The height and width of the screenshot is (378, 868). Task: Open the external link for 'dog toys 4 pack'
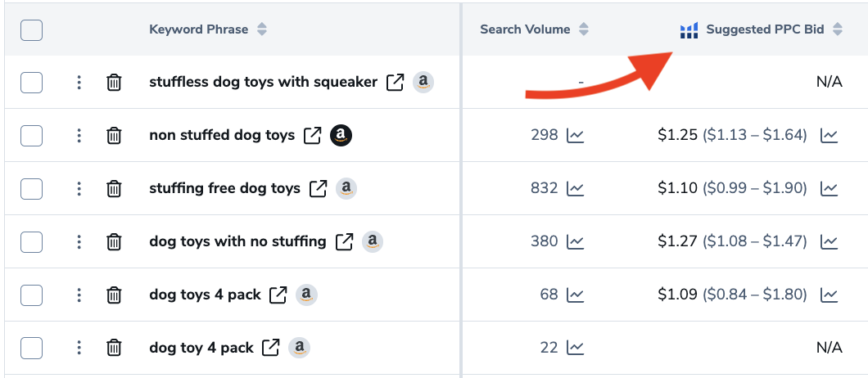coord(278,295)
